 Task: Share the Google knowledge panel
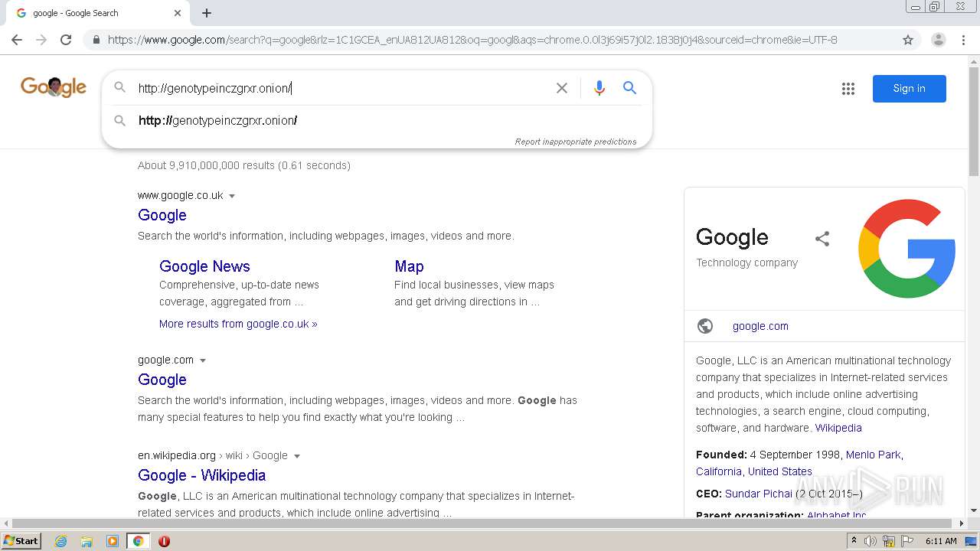pos(822,239)
